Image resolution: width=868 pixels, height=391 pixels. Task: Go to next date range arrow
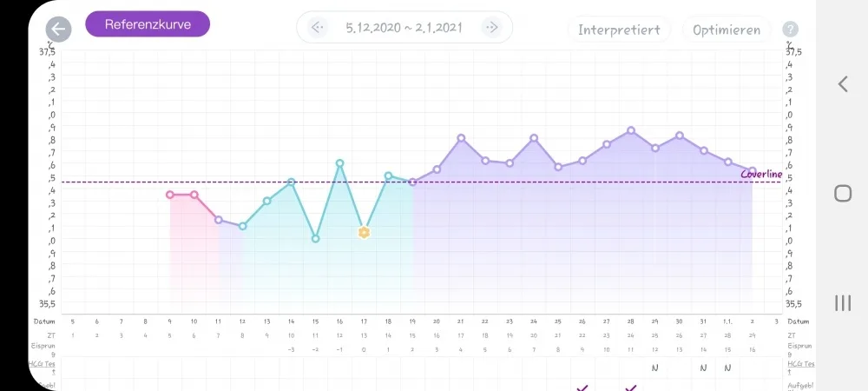point(491,27)
